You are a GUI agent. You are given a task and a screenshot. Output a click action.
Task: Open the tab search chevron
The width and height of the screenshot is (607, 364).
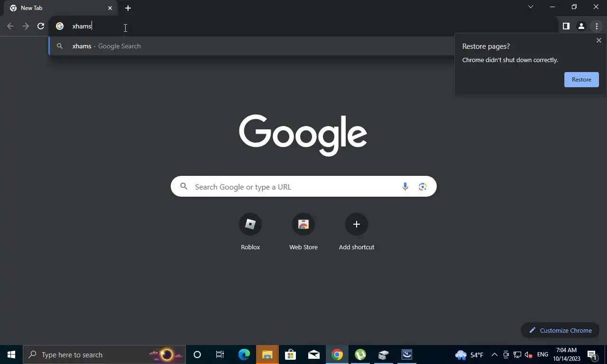pyautogui.click(x=531, y=7)
